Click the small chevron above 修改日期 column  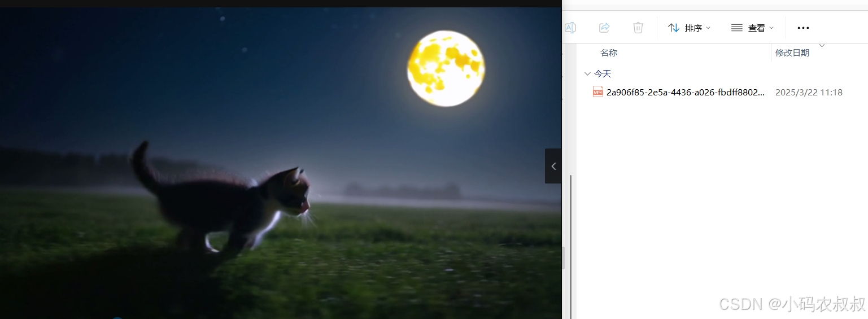(822, 45)
